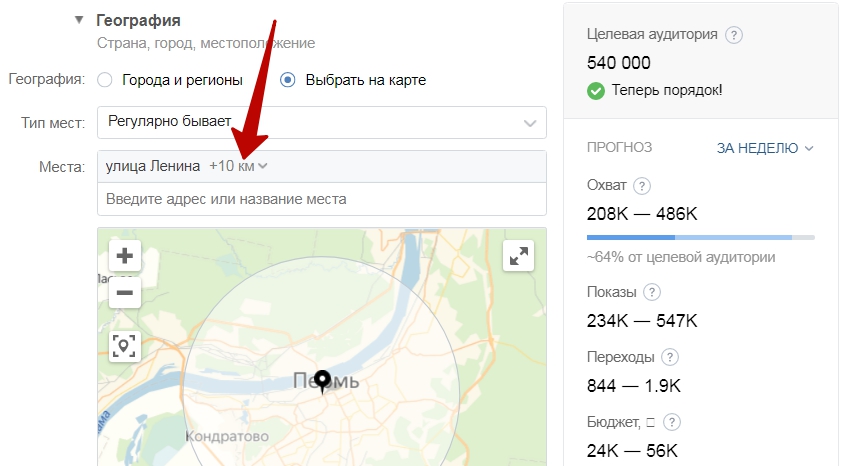Open help icon next to Целевая аудитория

[x=734, y=35]
